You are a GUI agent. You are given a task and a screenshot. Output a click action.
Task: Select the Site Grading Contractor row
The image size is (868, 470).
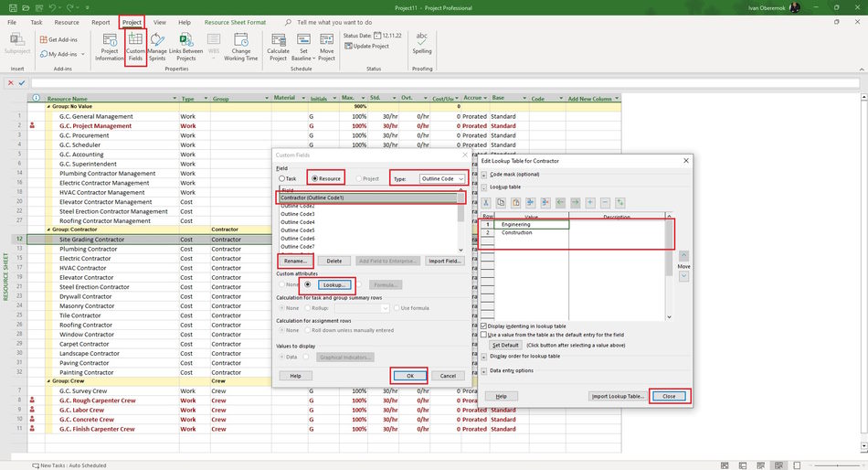pyautogui.click(x=323, y=240)
